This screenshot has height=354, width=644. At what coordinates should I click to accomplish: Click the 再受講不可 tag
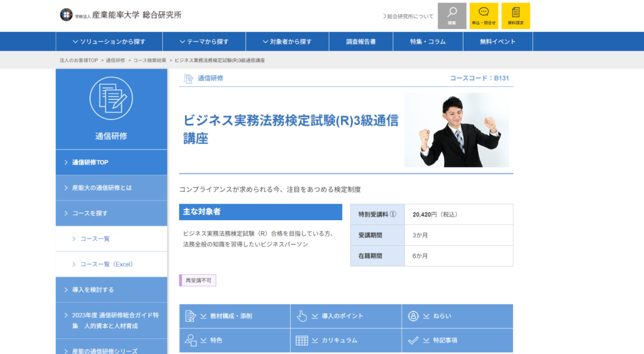point(198,280)
